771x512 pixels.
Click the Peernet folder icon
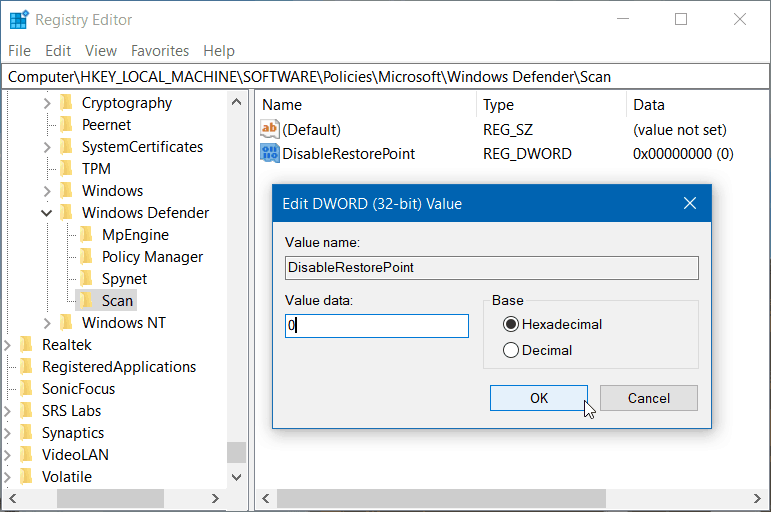pyautogui.click(x=66, y=124)
